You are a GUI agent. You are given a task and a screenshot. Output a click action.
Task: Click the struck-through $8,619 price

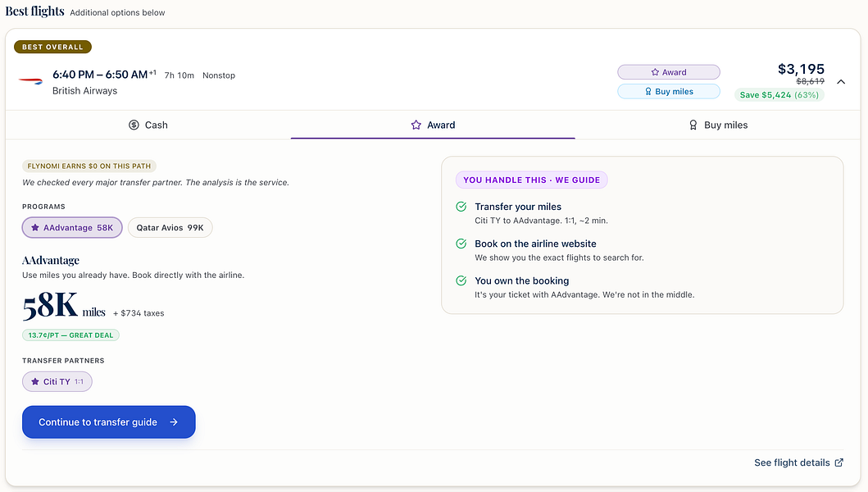pos(810,81)
